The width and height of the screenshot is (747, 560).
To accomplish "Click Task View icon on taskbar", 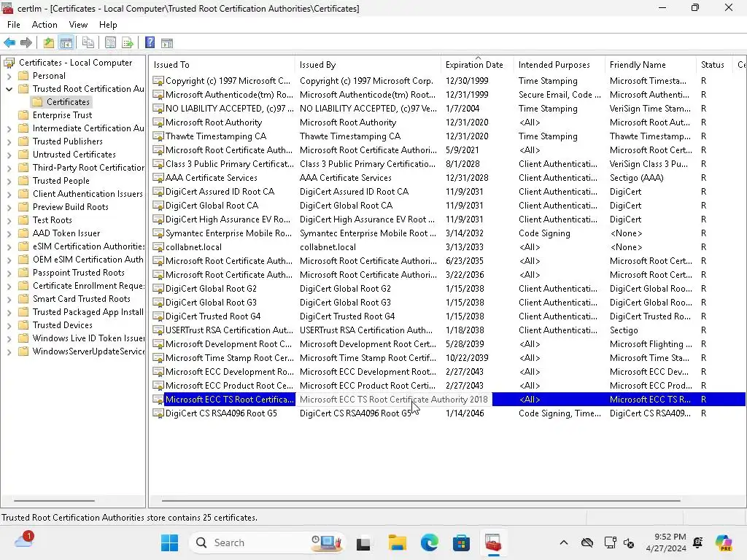I will tap(363, 542).
